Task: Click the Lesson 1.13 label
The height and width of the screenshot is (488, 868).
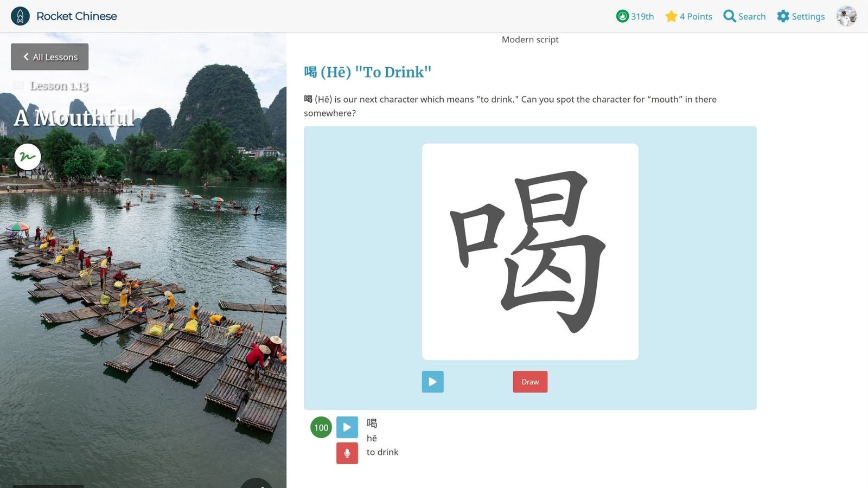Action: [x=59, y=86]
